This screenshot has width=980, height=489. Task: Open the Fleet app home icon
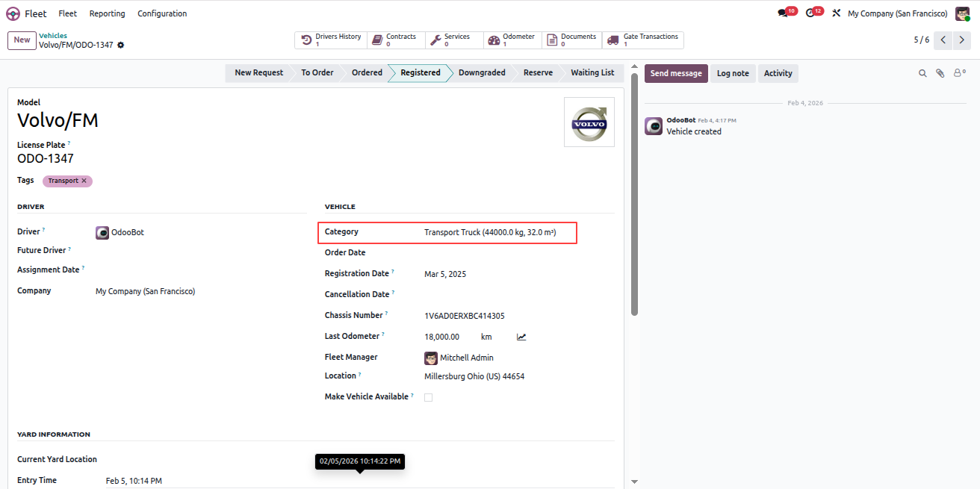point(13,13)
